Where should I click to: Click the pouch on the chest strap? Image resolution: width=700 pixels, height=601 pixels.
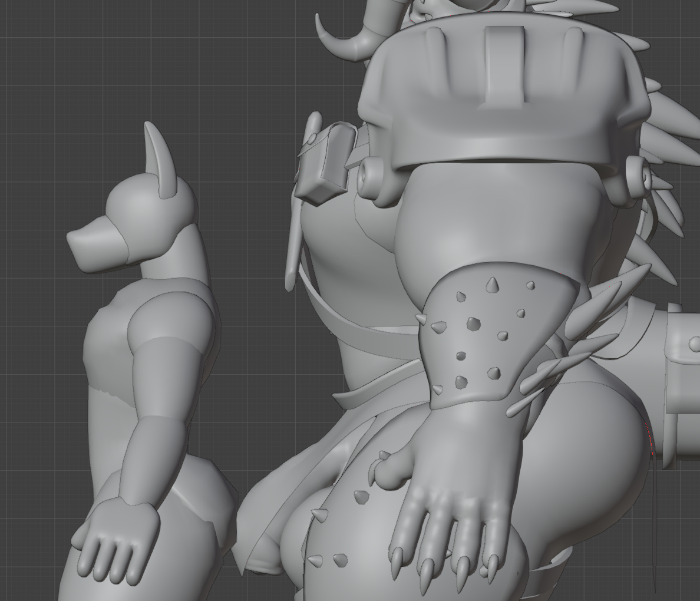pyautogui.click(x=323, y=162)
